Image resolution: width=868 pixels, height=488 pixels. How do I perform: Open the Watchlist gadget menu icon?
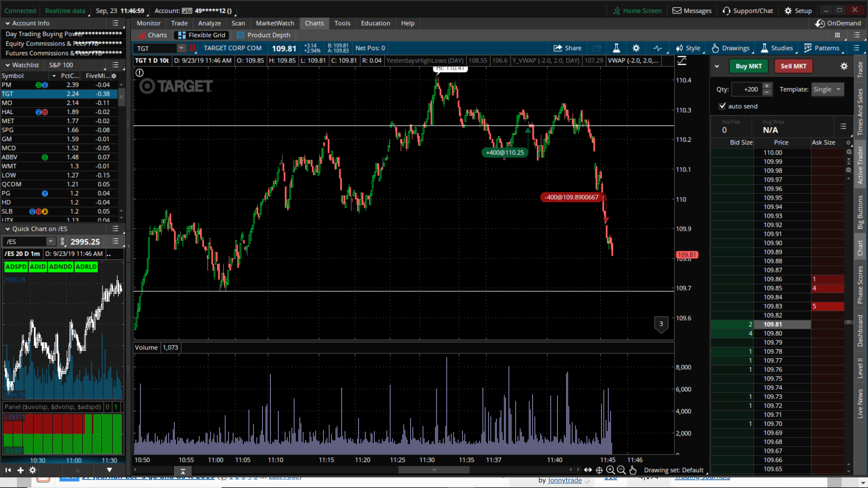115,65
